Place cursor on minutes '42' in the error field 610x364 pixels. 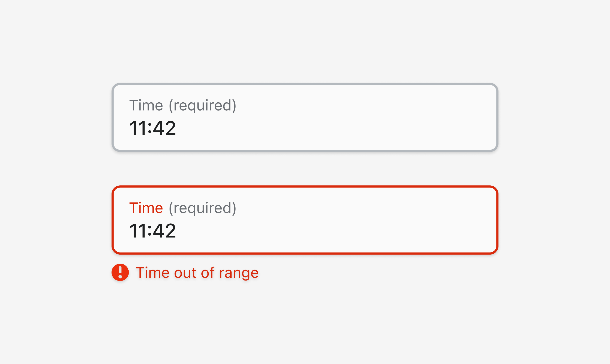pos(164,231)
